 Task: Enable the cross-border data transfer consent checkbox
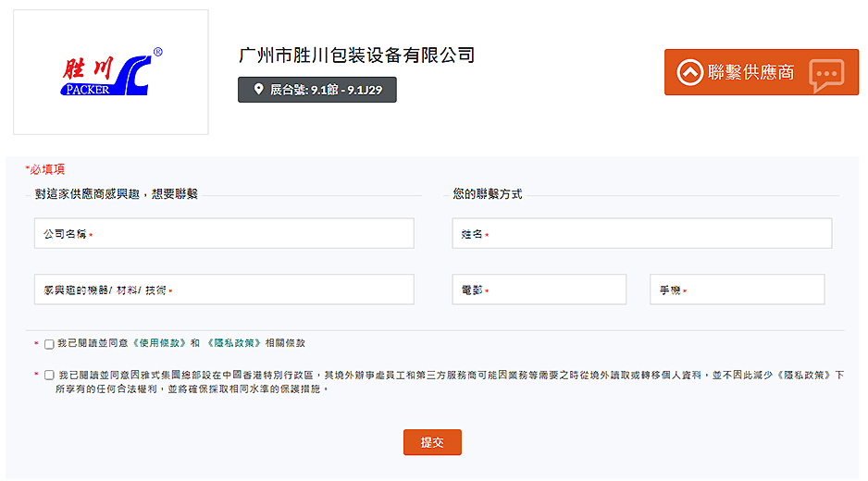(49, 376)
